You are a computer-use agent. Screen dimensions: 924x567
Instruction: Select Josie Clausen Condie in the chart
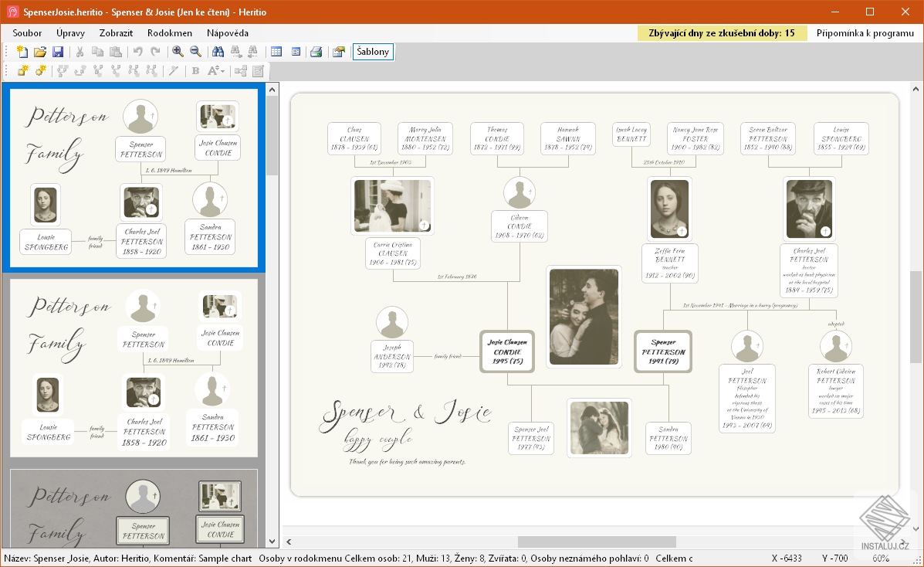507,351
